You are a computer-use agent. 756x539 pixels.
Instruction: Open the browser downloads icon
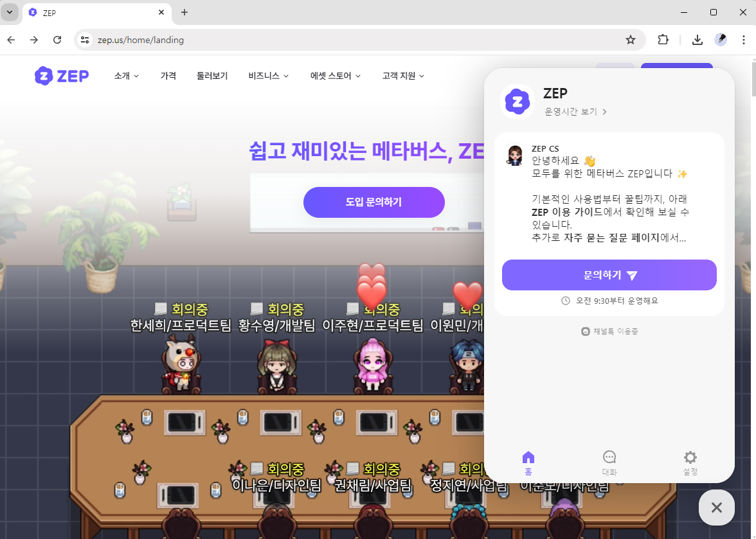(x=697, y=40)
